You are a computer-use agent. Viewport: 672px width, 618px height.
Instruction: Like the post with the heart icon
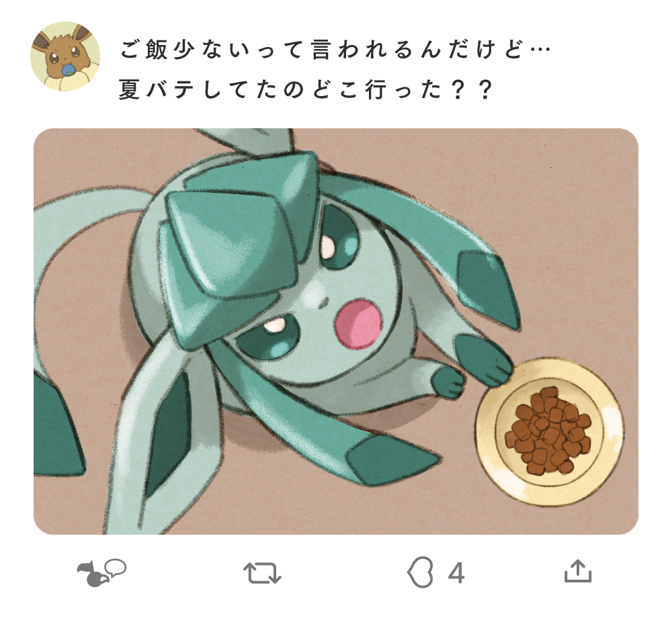tap(419, 572)
